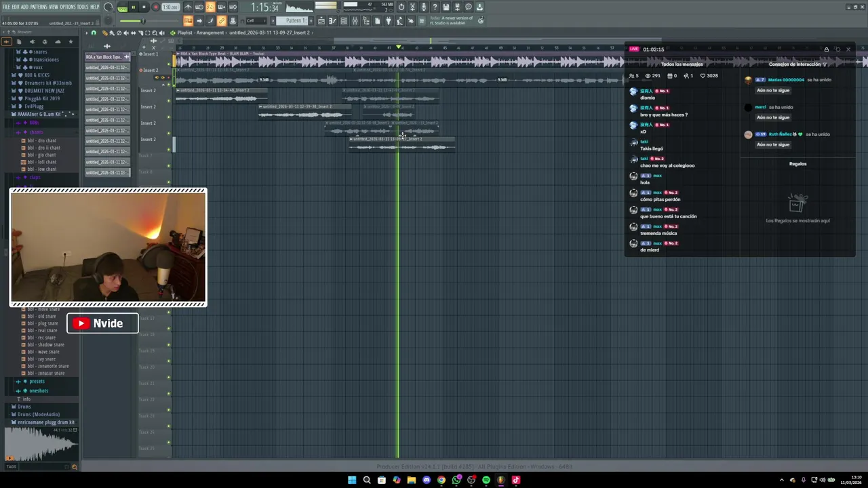
Task: Mute the Insert 1 playlist track
Action: coord(169,64)
